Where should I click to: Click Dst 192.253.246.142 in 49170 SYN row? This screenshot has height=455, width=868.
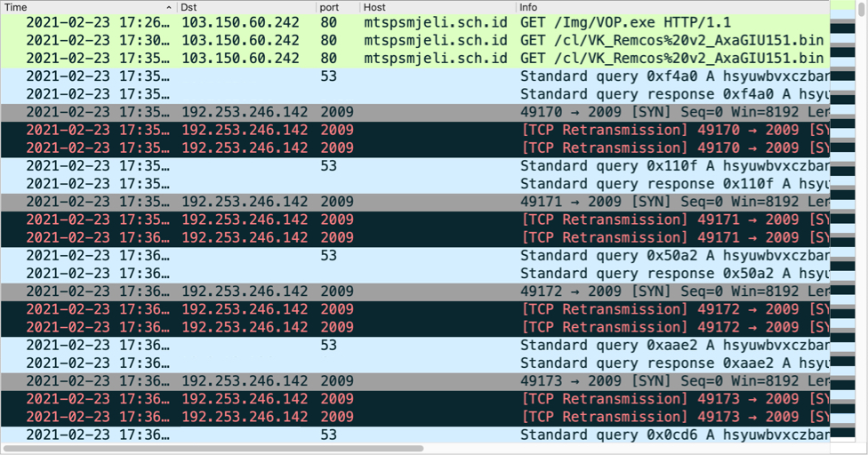[245, 112]
